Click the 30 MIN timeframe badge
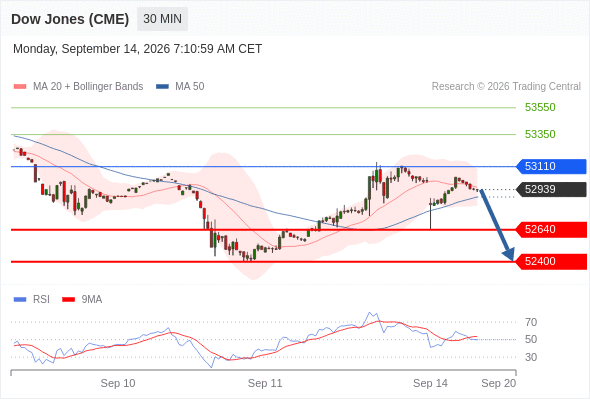 pyautogui.click(x=162, y=19)
